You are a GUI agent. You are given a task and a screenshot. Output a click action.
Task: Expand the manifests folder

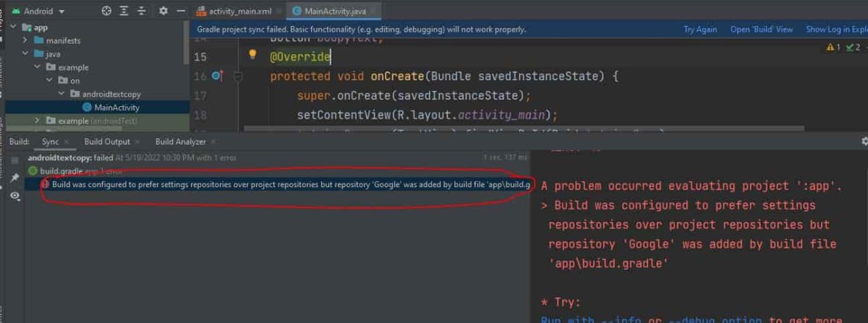pos(25,40)
